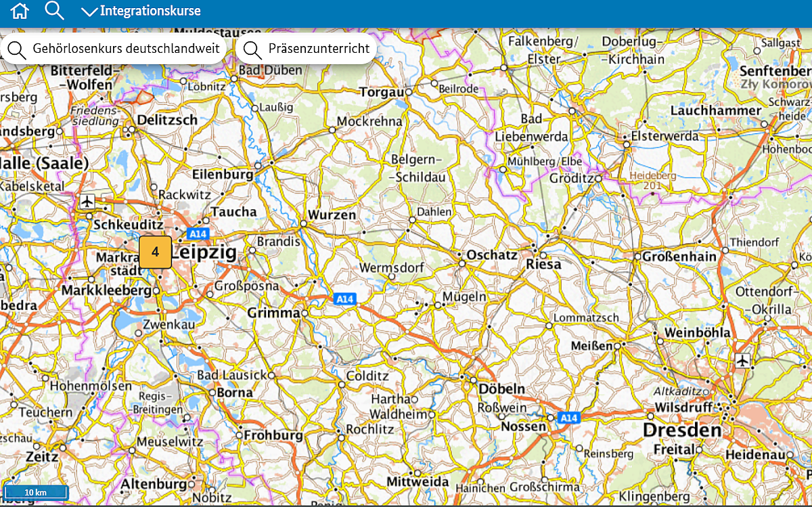Click the 10 km scale bar
This screenshot has height=507, width=812.
35,492
